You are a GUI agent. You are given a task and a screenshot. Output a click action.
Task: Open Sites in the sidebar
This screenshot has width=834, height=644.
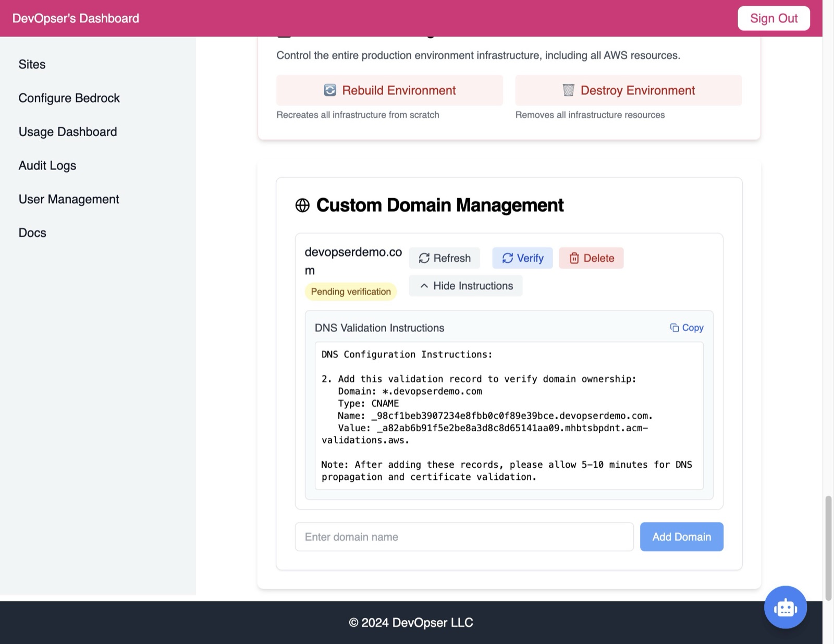coord(32,64)
